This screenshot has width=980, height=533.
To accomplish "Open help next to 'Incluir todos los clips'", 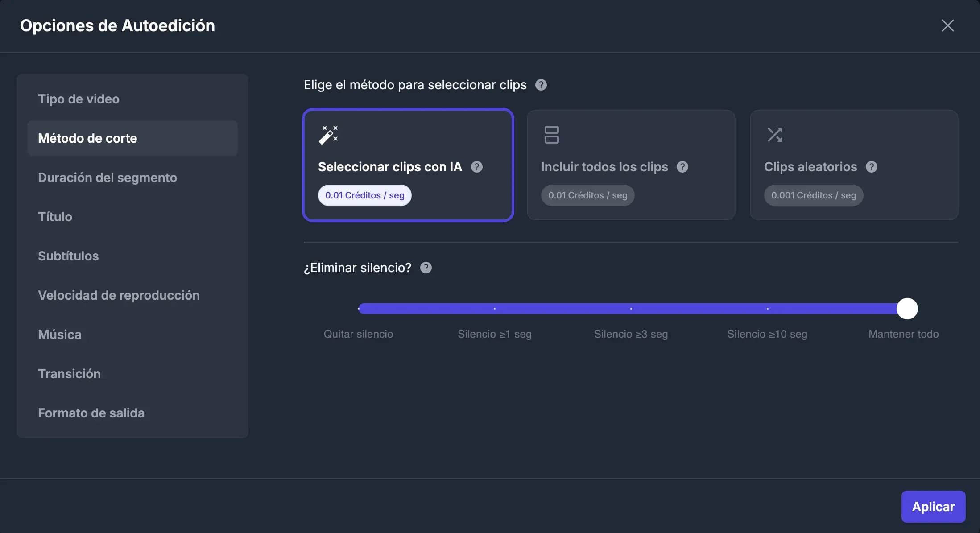I will tap(682, 167).
